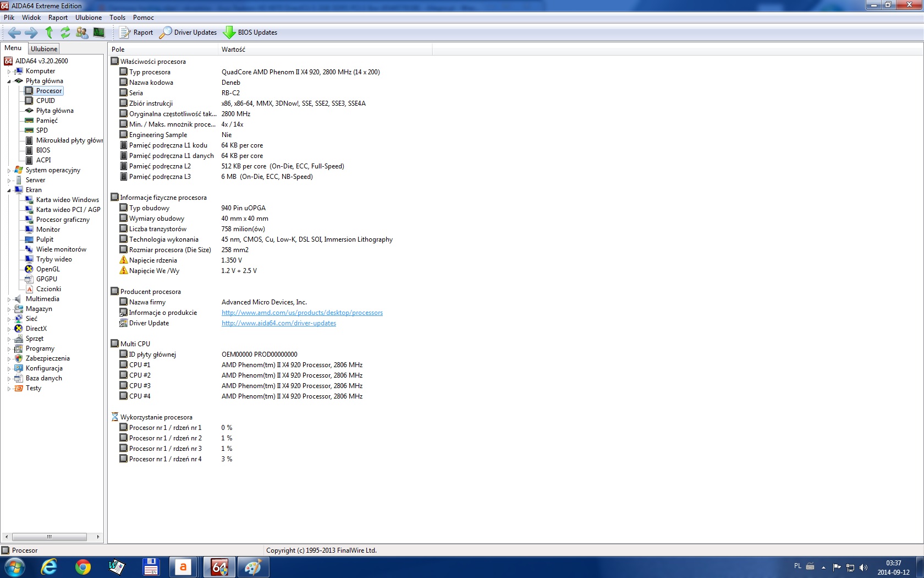Open the Widok menu

click(x=31, y=18)
